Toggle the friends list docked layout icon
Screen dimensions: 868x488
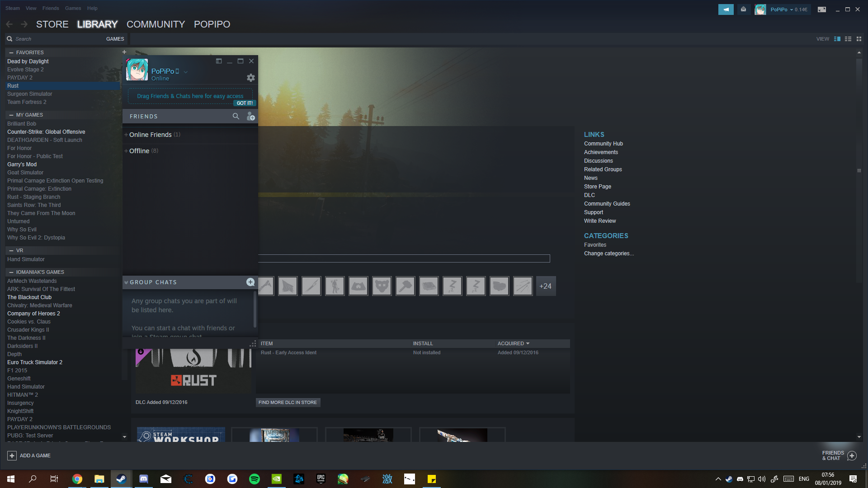point(219,61)
